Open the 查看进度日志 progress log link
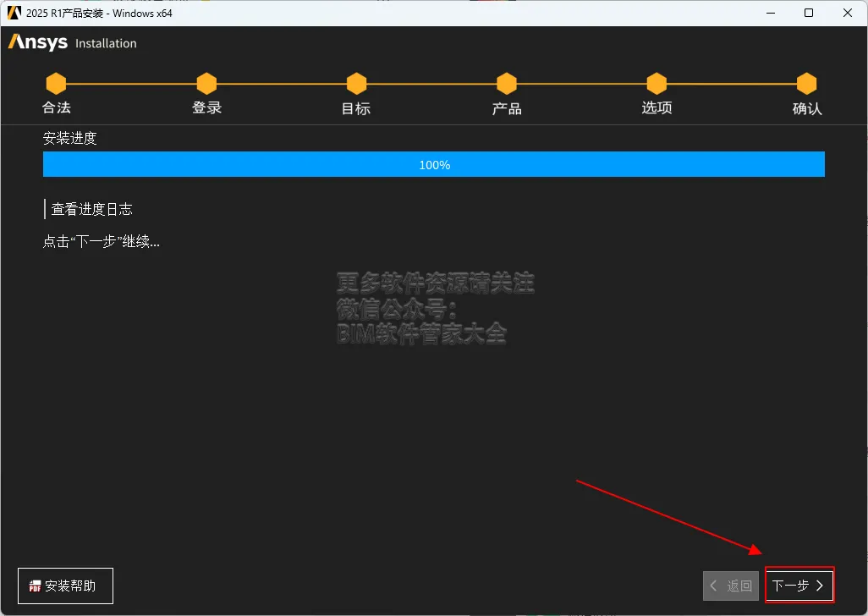 (x=91, y=209)
